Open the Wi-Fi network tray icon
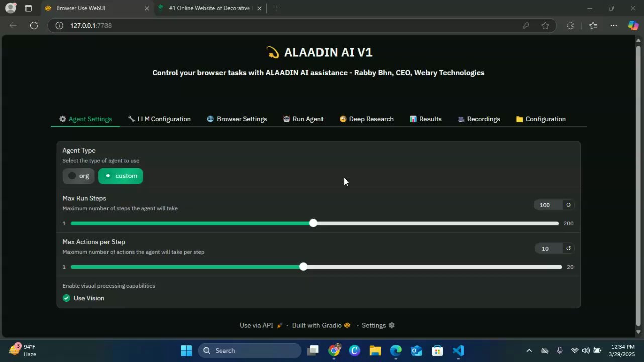The height and width of the screenshot is (362, 644). [575, 350]
